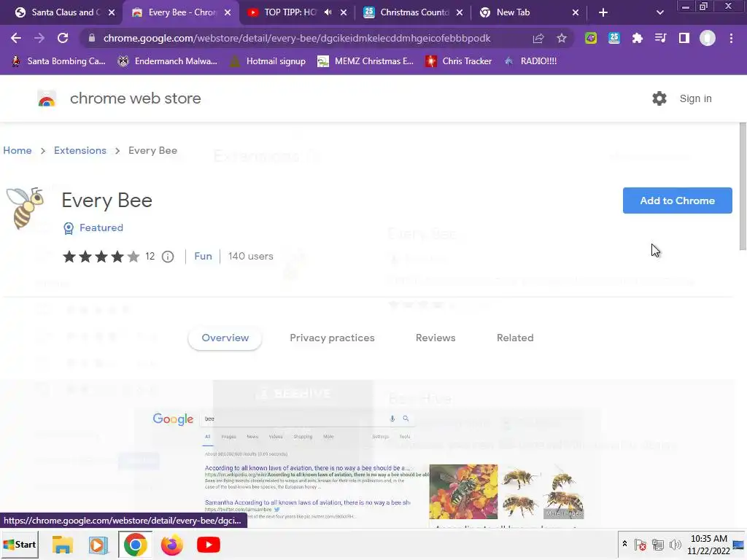The width and height of the screenshot is (747, 560).
Task: Open the Start menu
Action: coord(20,544)
